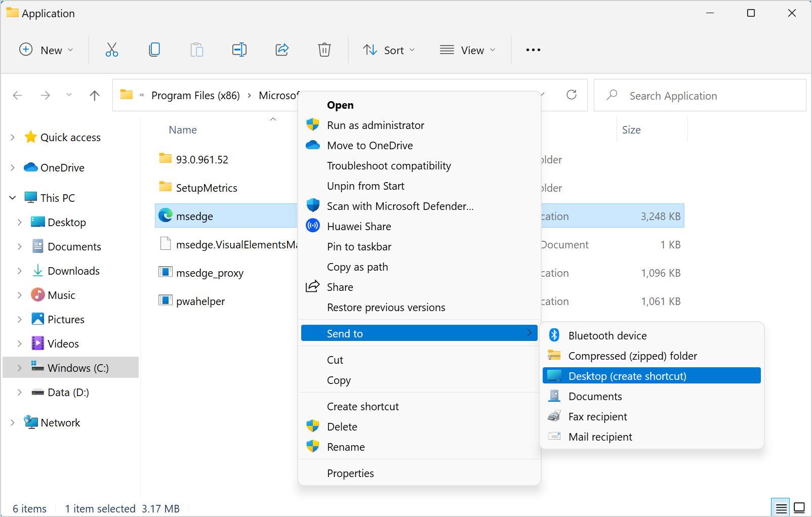Delete the file with the trash icon
812x517 pixels.
tap(324, 50)
